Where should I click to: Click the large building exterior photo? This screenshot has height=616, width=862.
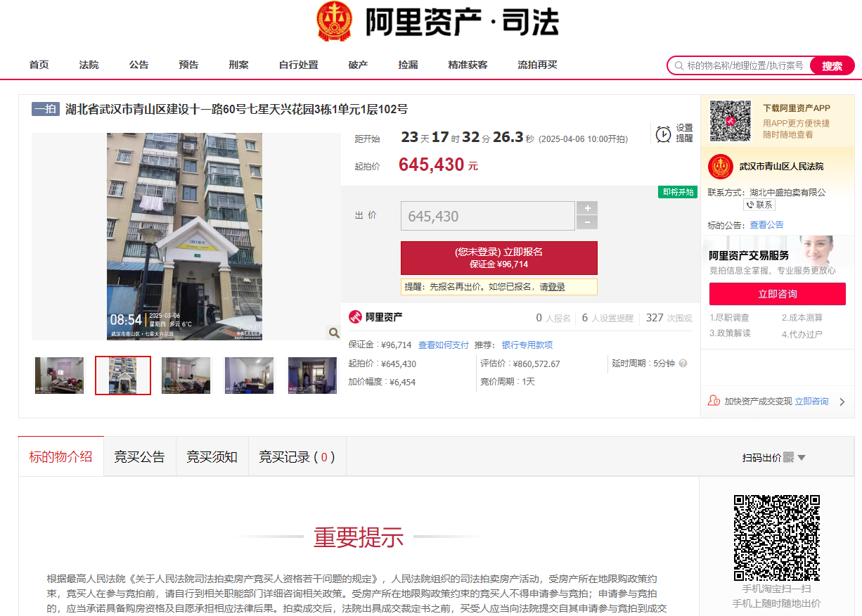click(184, 236)
